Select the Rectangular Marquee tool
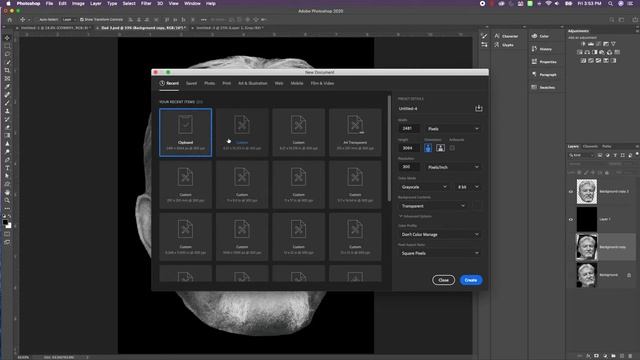The image size is (640, 360). [7, 46]
